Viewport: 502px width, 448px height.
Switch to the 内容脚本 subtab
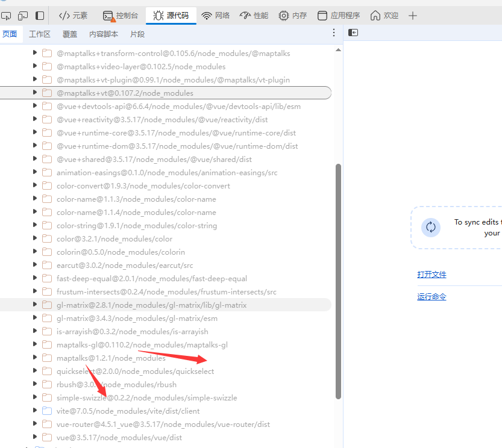(x=104, y=34)
